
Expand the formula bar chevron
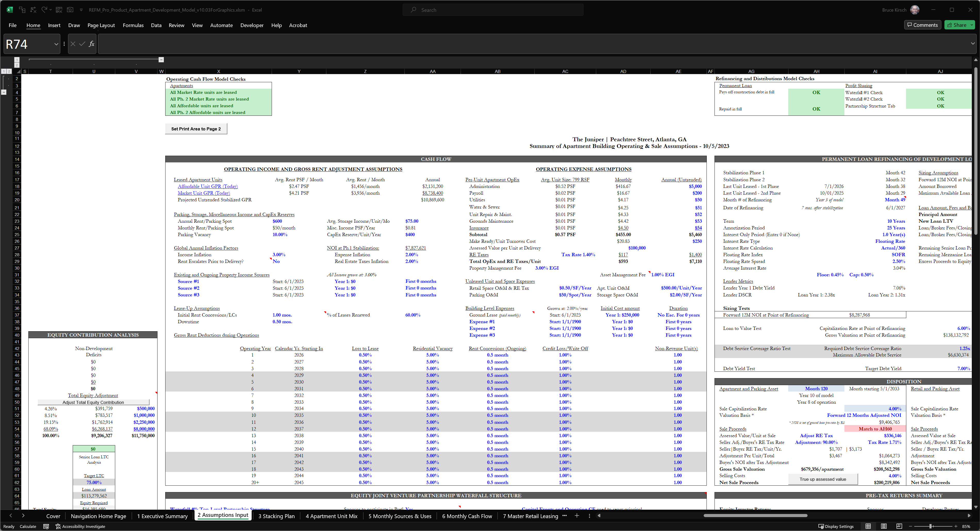pyautogui.click(x=972, y=43)
